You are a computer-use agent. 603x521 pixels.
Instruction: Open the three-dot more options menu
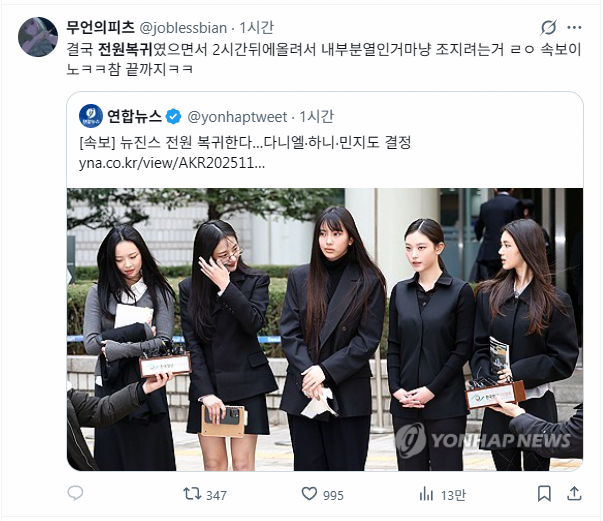575,28
